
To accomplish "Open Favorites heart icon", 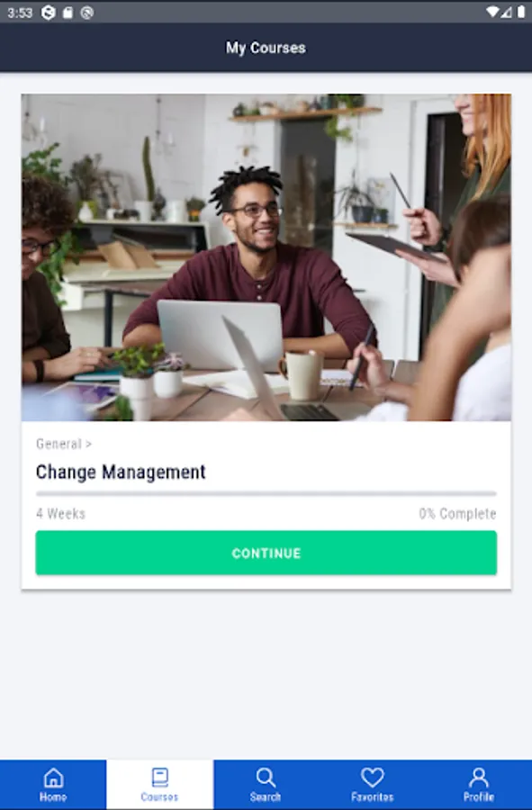I will pyautogui.click(x=373, y=778).
